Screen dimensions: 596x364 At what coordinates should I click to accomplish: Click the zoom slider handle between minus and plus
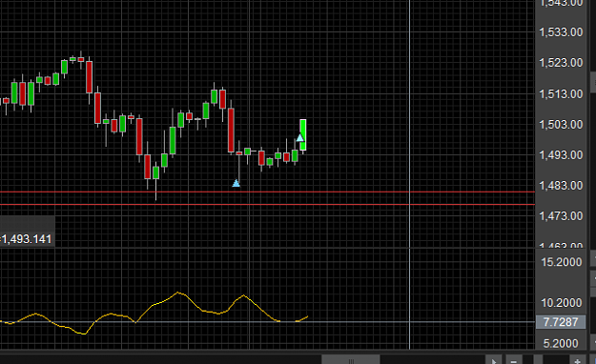tap(538, 360)
